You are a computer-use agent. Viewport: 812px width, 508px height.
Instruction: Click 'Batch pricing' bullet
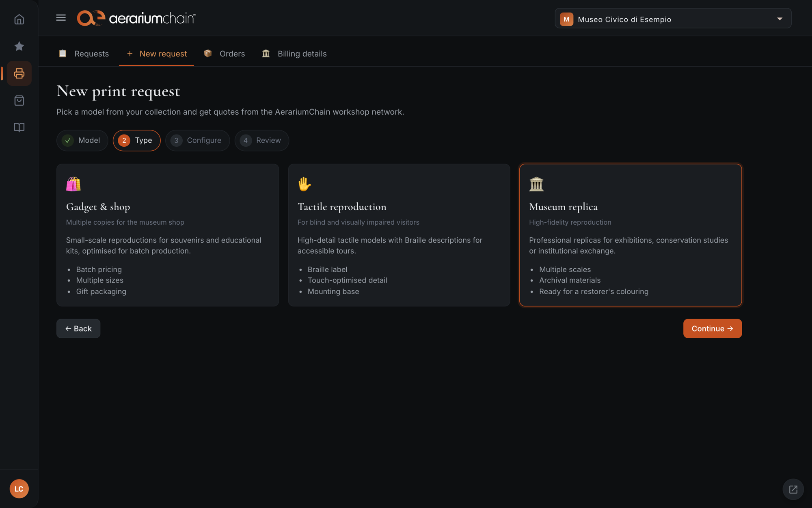click(x=99, y=269)
